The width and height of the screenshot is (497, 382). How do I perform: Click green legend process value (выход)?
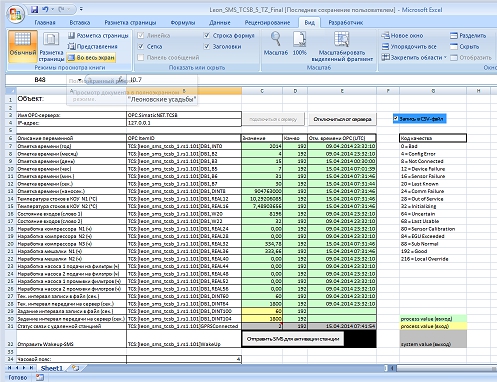(x=433, y=319)
